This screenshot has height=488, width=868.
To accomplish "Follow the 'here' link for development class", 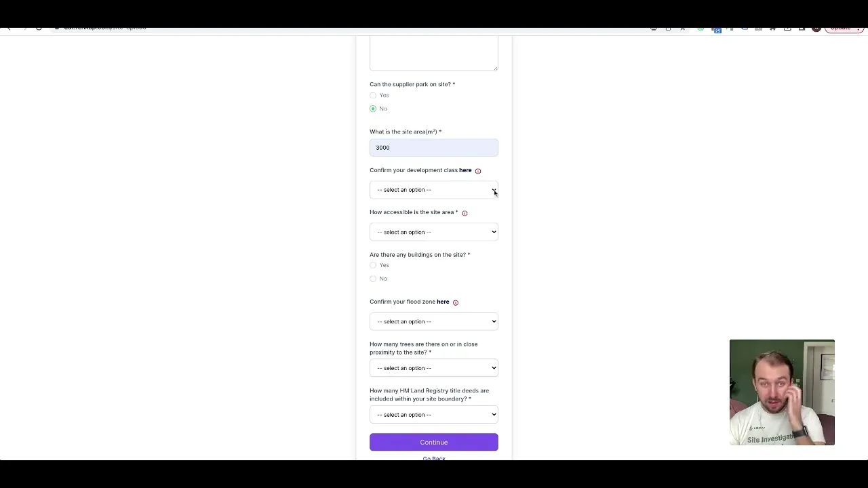I will pyautogui.click(x=465, y=170).
